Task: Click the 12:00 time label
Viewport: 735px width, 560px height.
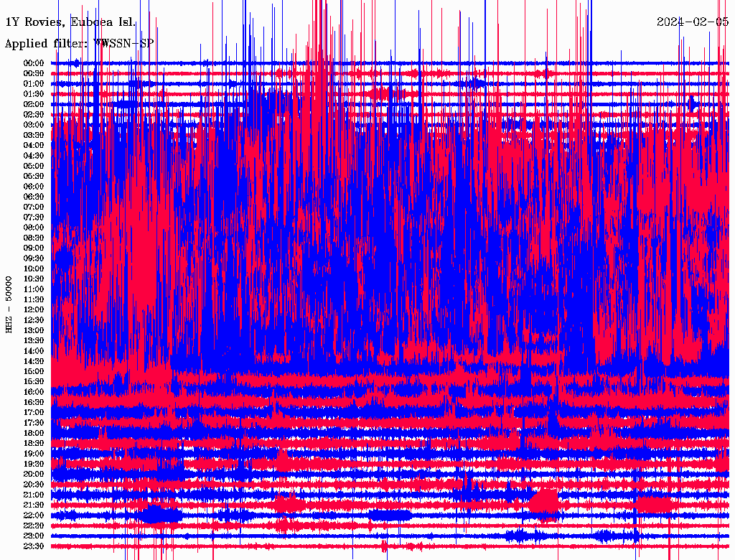Action: 34,310
